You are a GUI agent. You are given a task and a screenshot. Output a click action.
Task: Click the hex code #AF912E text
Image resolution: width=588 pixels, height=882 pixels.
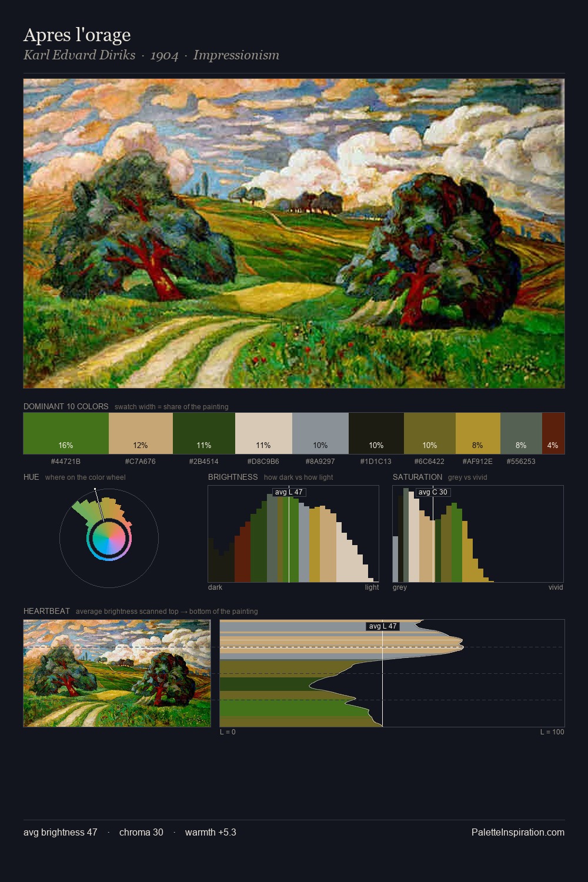[477, 462]
